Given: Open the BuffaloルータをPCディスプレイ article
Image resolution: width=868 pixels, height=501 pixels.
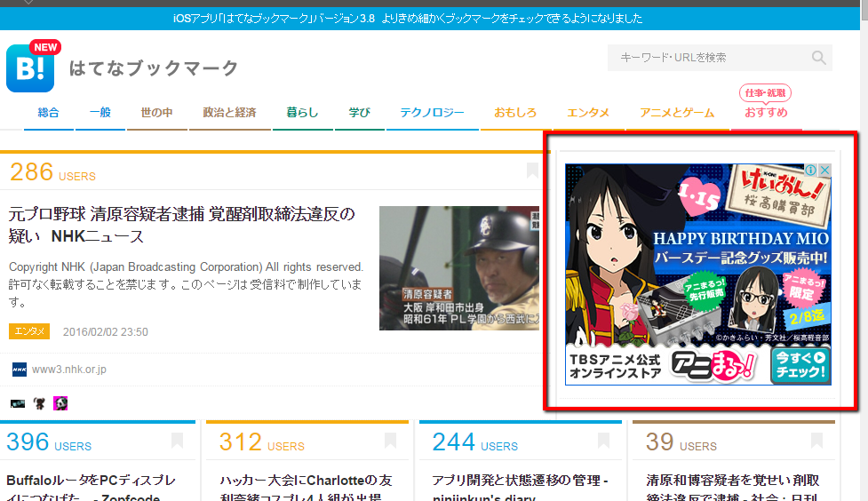Looking at the screenshot, I should (x=92, y=487).
